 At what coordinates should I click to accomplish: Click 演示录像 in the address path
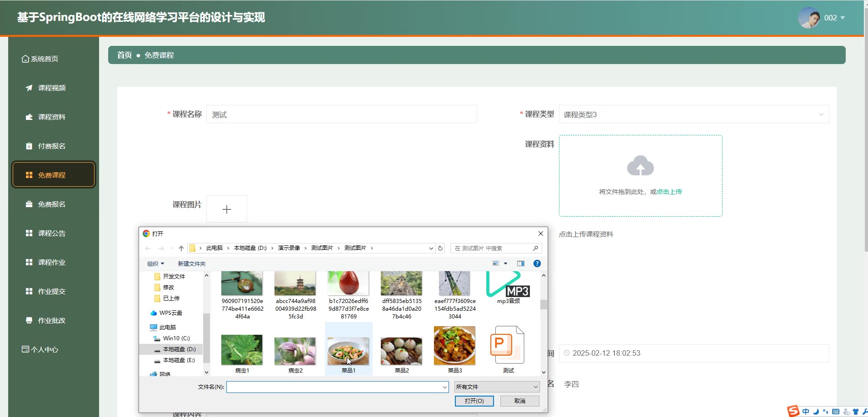click(x=289, y=248)
